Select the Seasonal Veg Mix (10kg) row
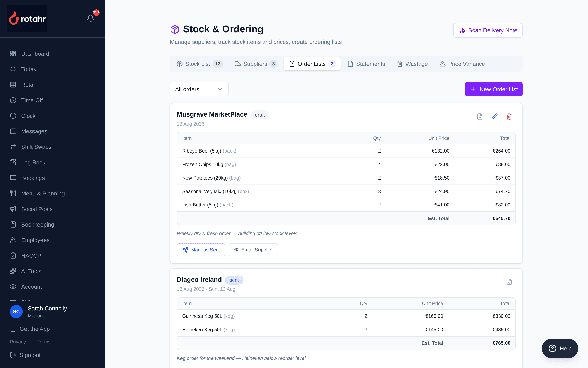Viewport: 588px width, 368px height. point(346,191)
